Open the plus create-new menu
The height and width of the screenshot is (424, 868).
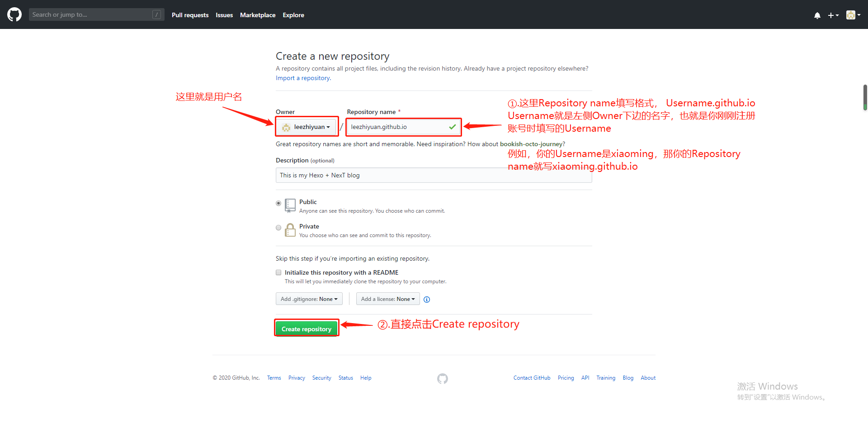[833, 15]
